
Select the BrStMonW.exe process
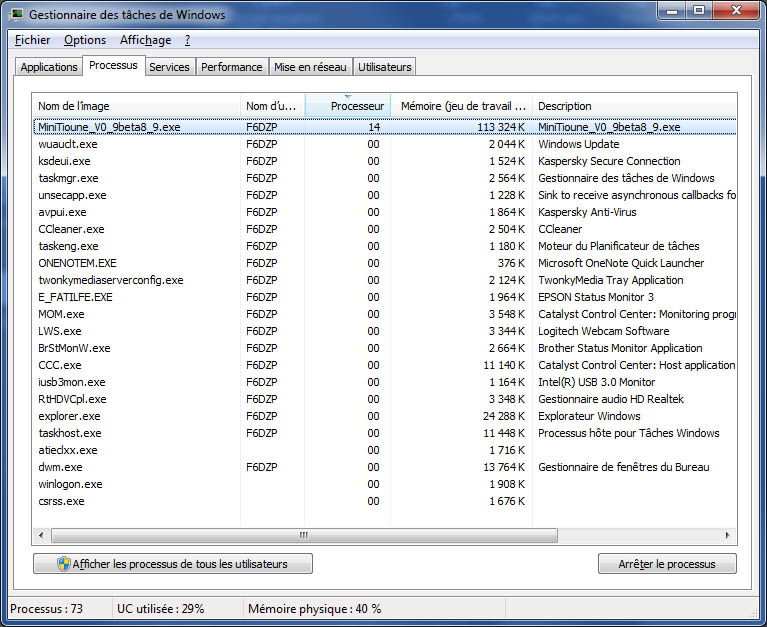click(x=384, y=348)
